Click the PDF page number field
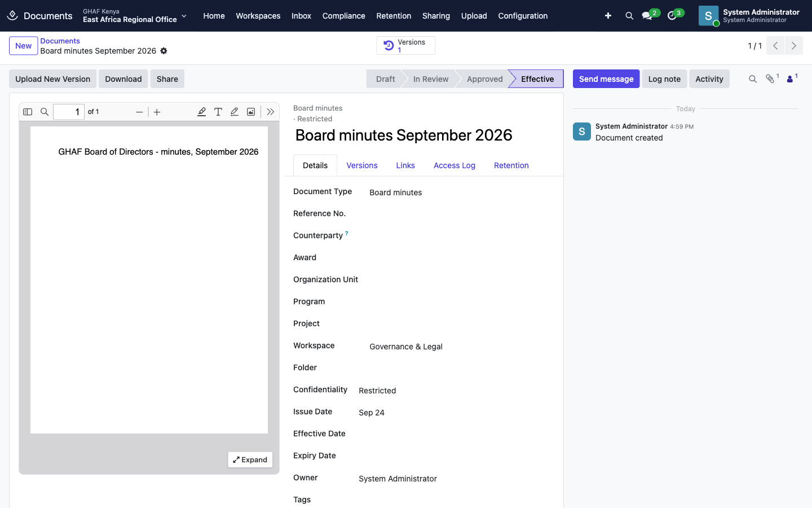Viewport: 812px width, 508px height. tap(69, 112)
